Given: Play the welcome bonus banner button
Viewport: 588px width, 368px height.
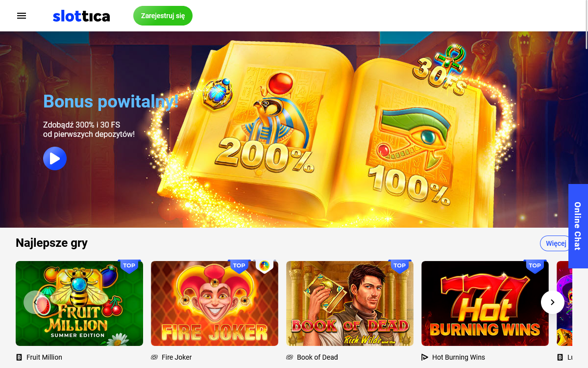Looking at the screenshot, I should point(55,158).
